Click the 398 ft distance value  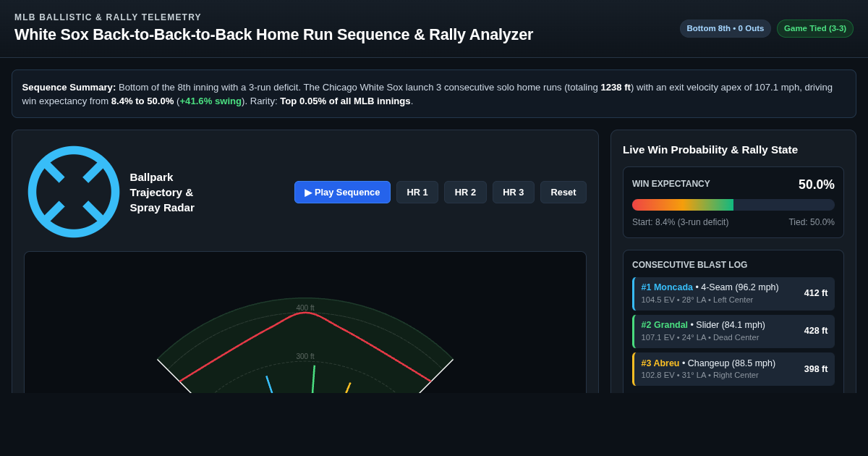(x=816, y=369)
